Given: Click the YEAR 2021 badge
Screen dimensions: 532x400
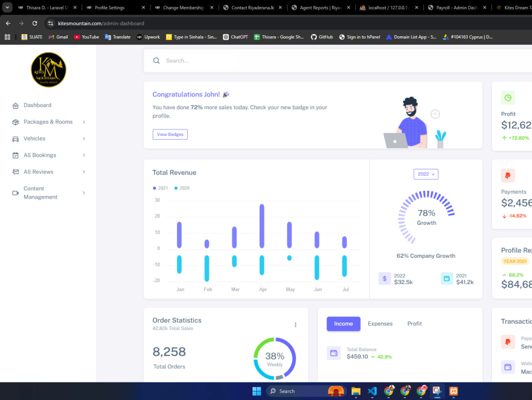Looking at the screenshot, I should [x=514, y=262].
